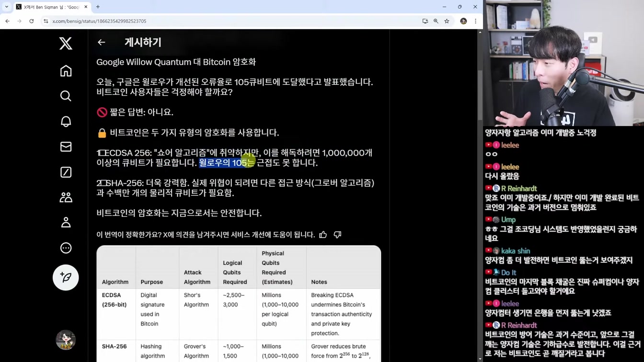Click the zoom magnifier icon in address bar
This screenshot has width=644, height=362.
tap(436, 21)
